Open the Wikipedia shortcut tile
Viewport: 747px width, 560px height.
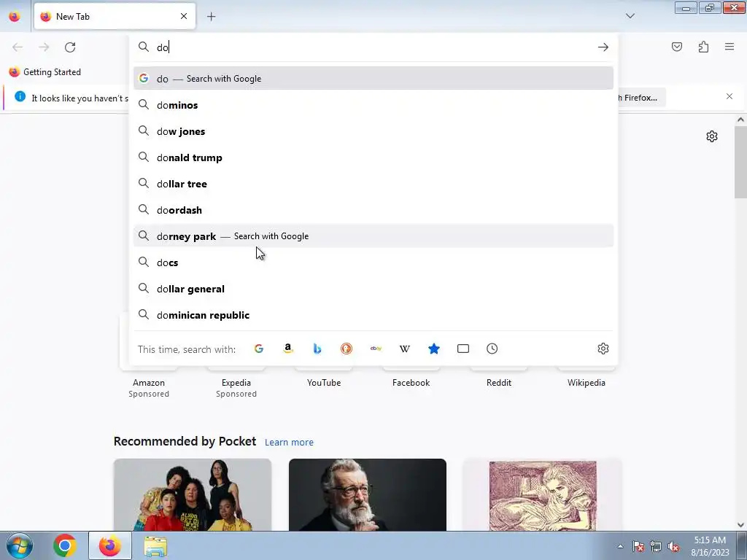[x=587, y=382]
